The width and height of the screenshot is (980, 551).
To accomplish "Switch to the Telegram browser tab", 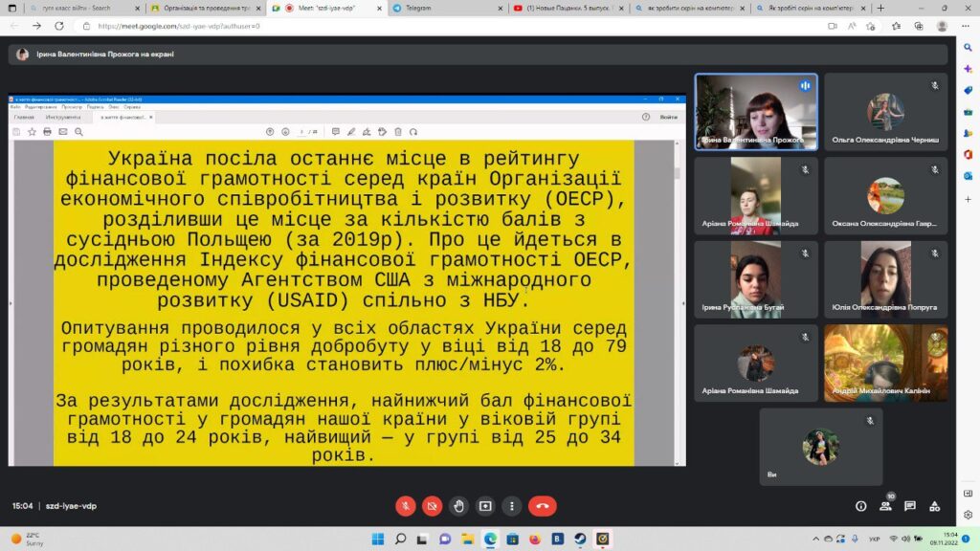I will point(440,8).
